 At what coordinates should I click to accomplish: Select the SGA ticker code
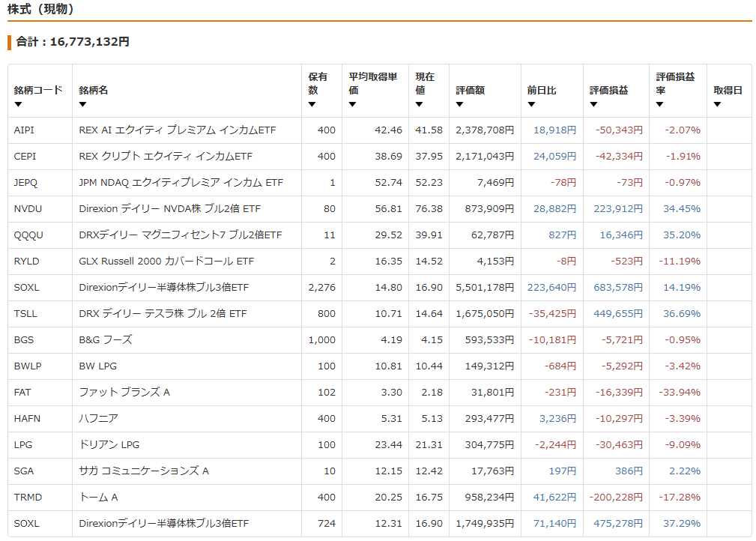(24, 471)
